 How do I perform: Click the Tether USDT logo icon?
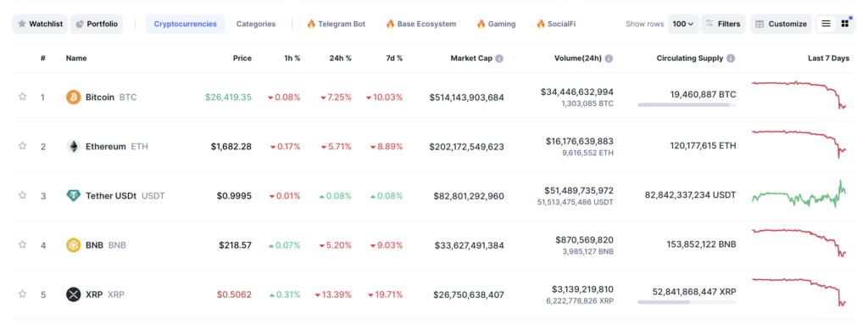tap(73, 196)
